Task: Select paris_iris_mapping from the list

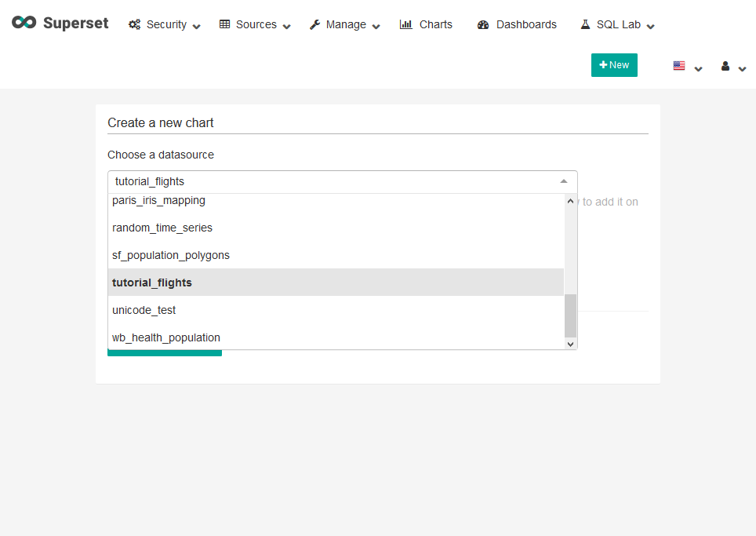Action: [158, 201]
